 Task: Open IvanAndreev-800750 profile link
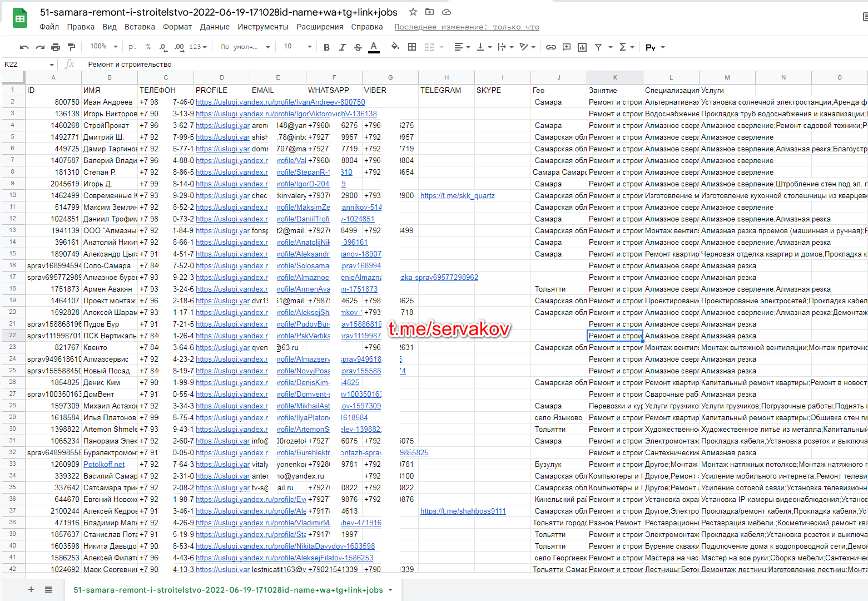click(280, 102)
